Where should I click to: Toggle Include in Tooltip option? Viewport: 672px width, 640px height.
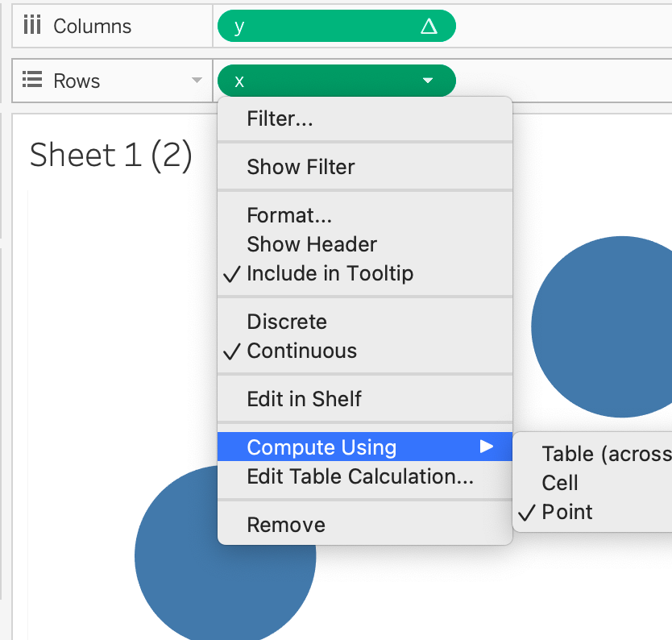330,273
